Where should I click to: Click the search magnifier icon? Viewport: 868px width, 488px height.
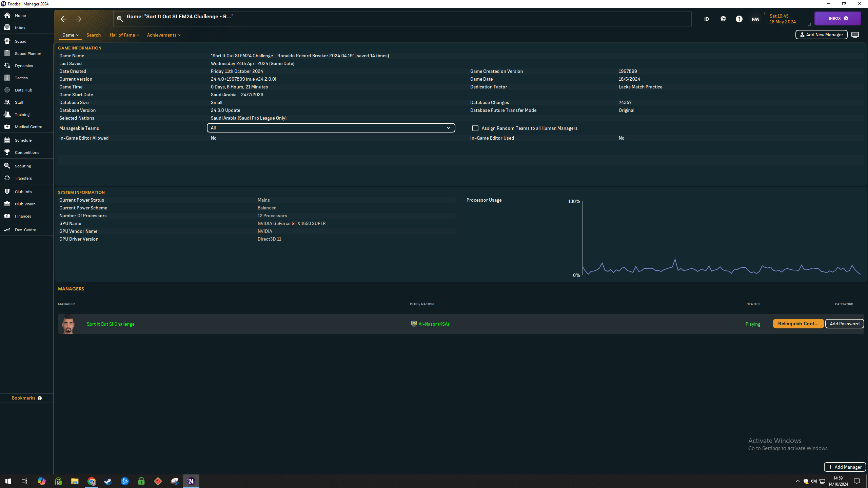point(120,19)
